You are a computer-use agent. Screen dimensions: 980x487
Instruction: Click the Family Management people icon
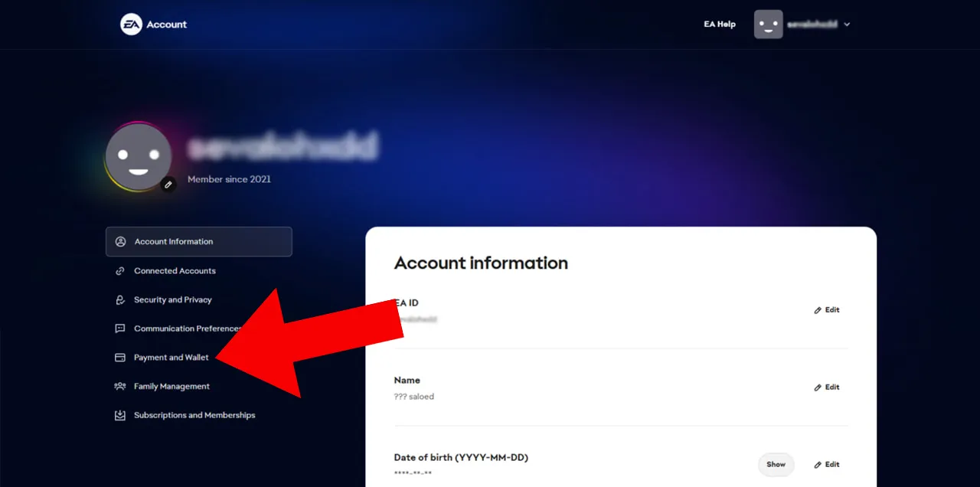point(120,387)
